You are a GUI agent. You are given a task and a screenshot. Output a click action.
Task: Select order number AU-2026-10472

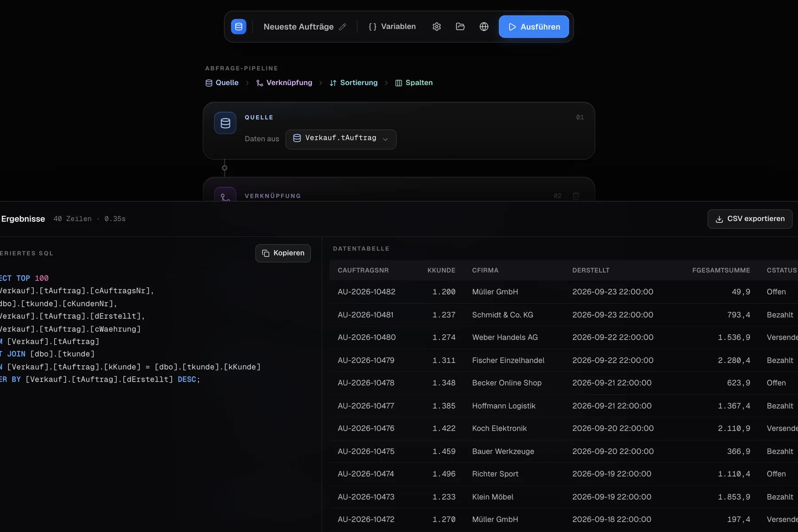click(366, 520)
